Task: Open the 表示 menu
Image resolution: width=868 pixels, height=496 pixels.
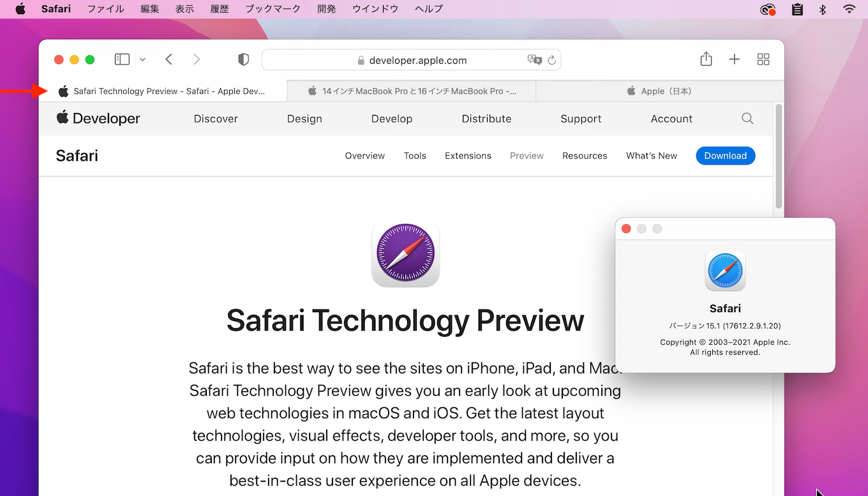Action: tap(184, 9)
